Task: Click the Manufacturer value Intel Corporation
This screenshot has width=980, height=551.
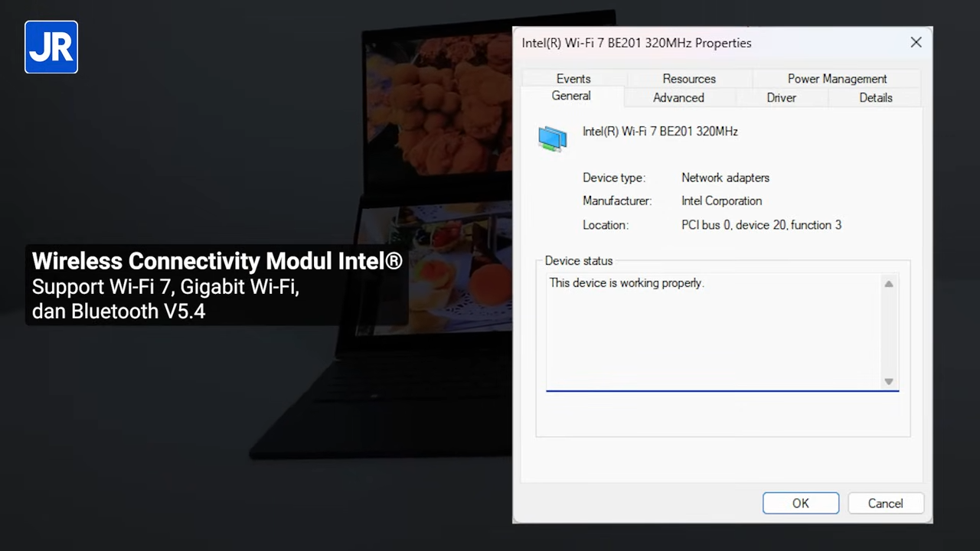Action: [x=720, y=201]
